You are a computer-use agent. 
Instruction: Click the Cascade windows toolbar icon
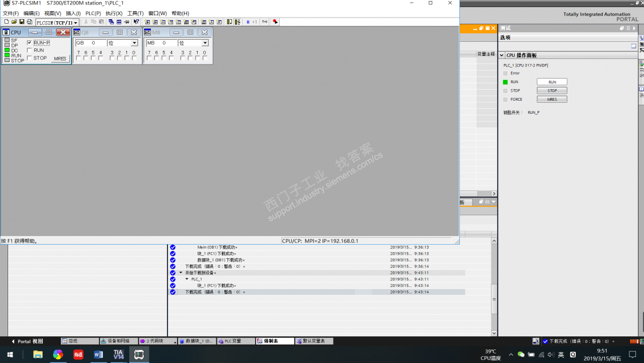111,22
